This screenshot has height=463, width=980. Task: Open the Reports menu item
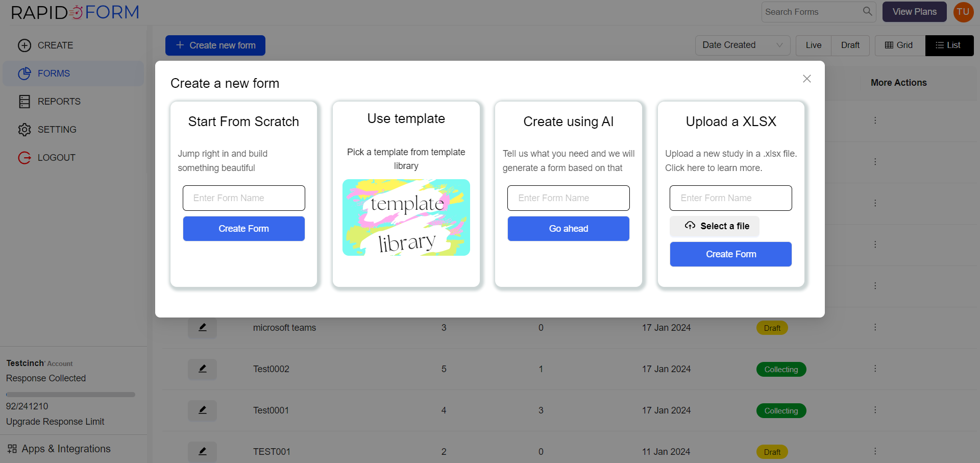tap(59, 102)
